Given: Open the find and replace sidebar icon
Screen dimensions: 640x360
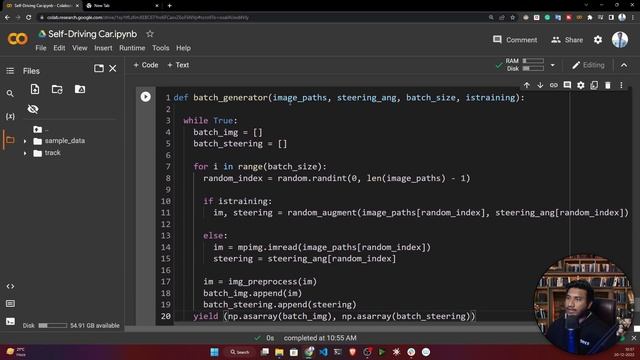Looking at the screenshot, I should [x=10, y=93].
